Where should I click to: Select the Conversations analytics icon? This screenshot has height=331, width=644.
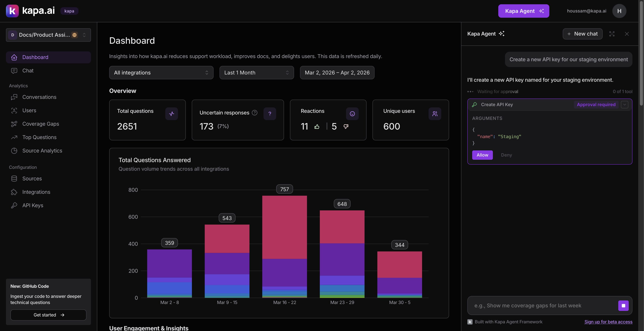[x=14, y=97]
